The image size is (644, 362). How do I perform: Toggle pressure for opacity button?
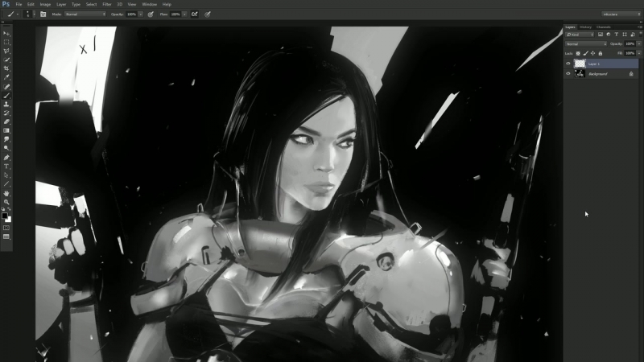point(151,14)
